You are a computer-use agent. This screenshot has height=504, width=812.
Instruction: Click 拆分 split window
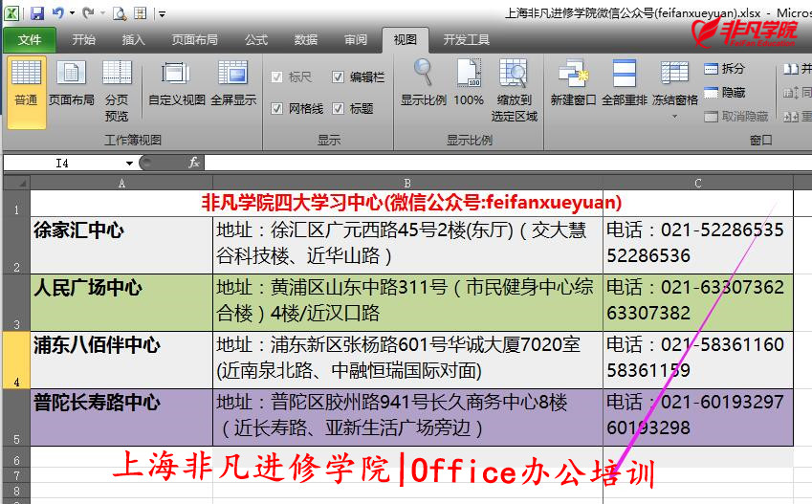(x=724, y=68)
